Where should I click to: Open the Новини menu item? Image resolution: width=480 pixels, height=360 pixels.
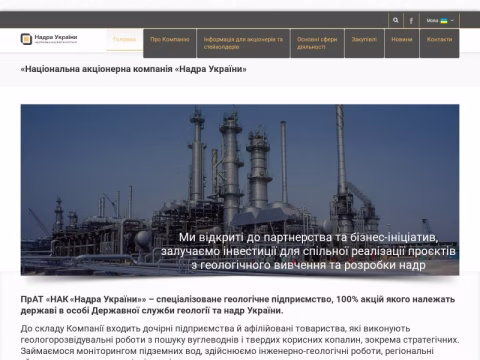coord(402,43)
